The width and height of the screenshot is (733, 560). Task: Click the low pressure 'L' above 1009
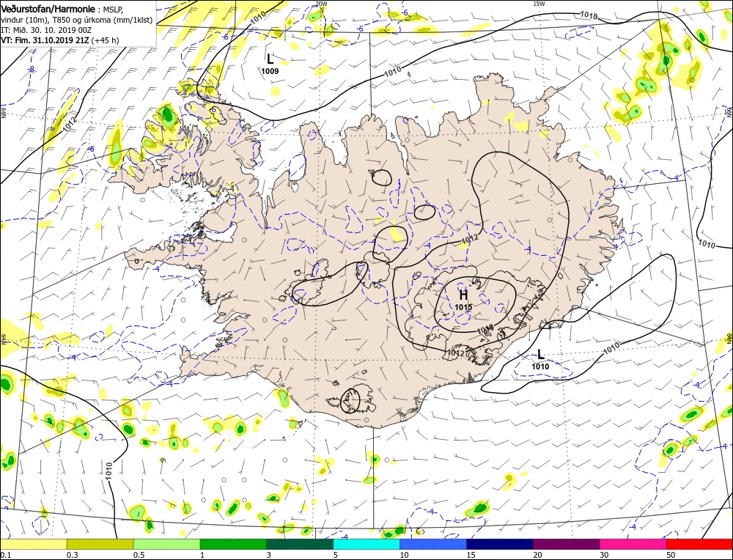270,59
